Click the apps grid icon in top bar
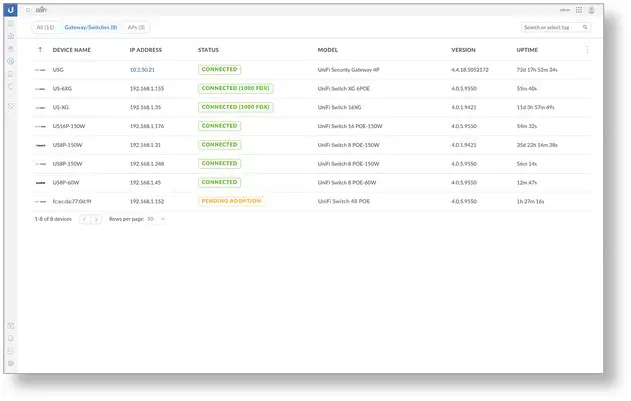 pos(579,10)
